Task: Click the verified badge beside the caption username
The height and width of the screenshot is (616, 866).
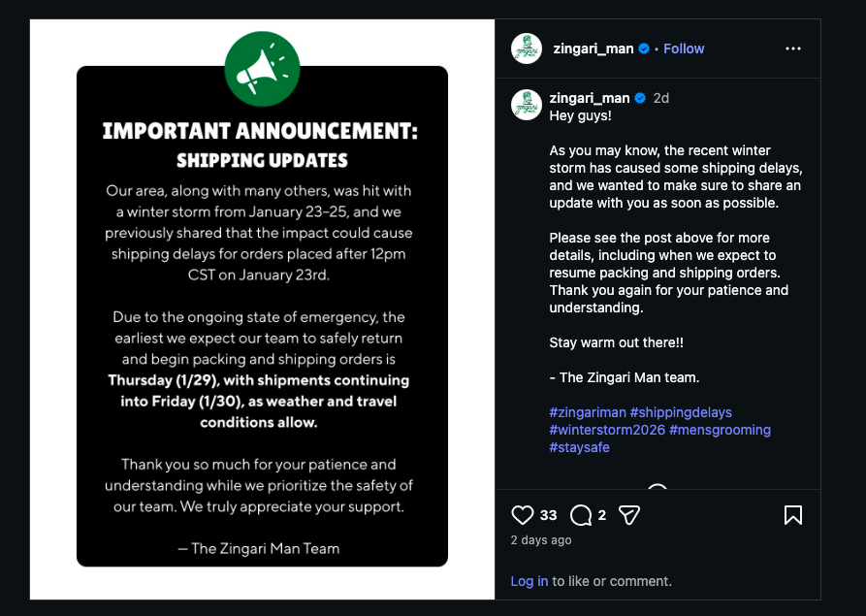Action: tap(640, 98)
